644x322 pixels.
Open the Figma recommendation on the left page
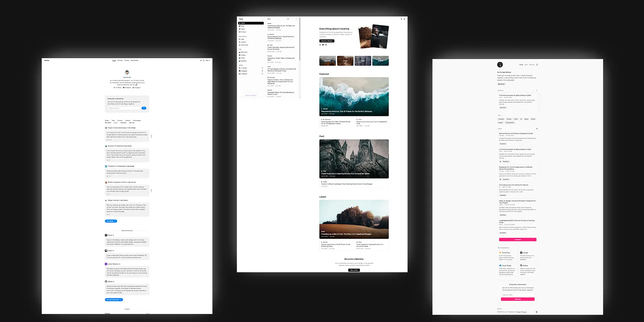(x=110, y=235)
